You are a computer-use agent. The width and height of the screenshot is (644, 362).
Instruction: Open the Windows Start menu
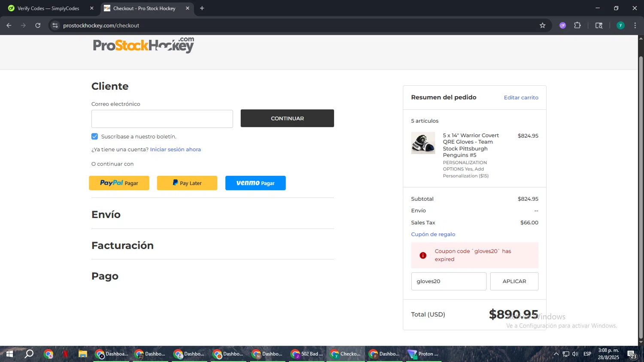tap(9, 354)
